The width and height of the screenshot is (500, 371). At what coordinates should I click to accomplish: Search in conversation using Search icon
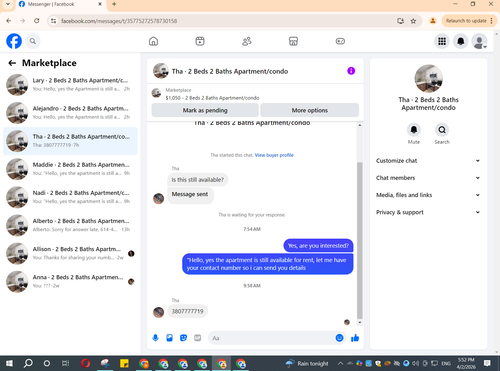point(442,130)
